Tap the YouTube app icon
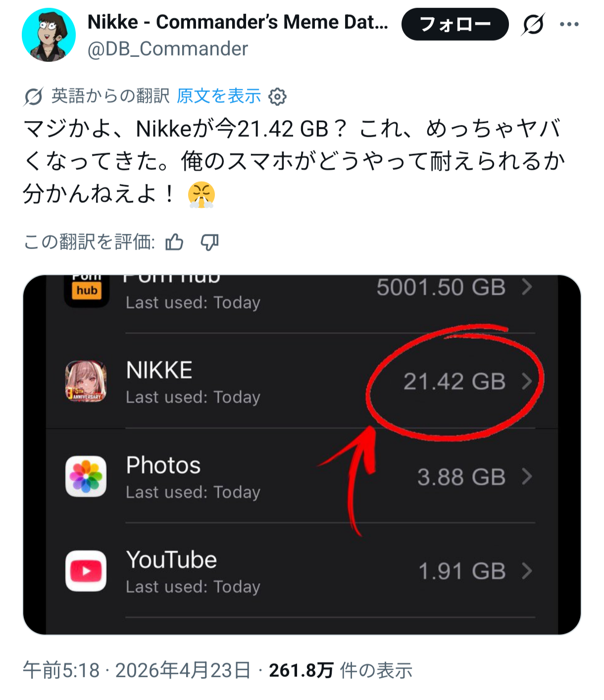 point(86,571)
